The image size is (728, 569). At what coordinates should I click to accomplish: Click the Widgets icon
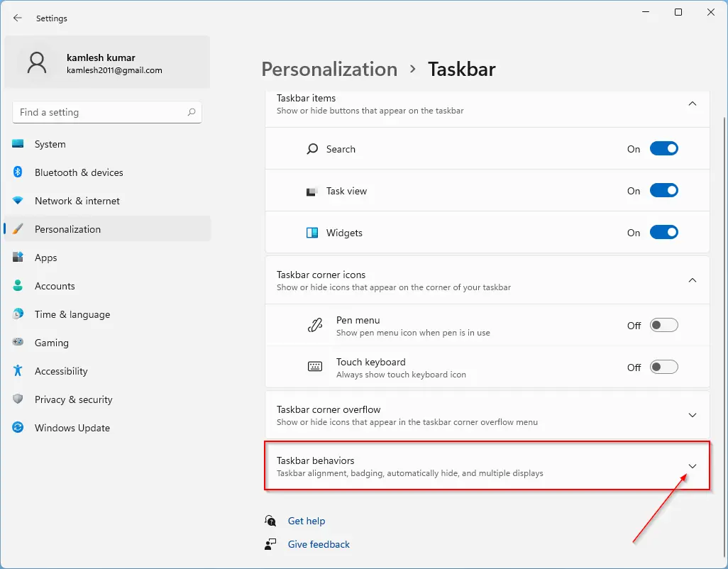[x=312, y=233]
